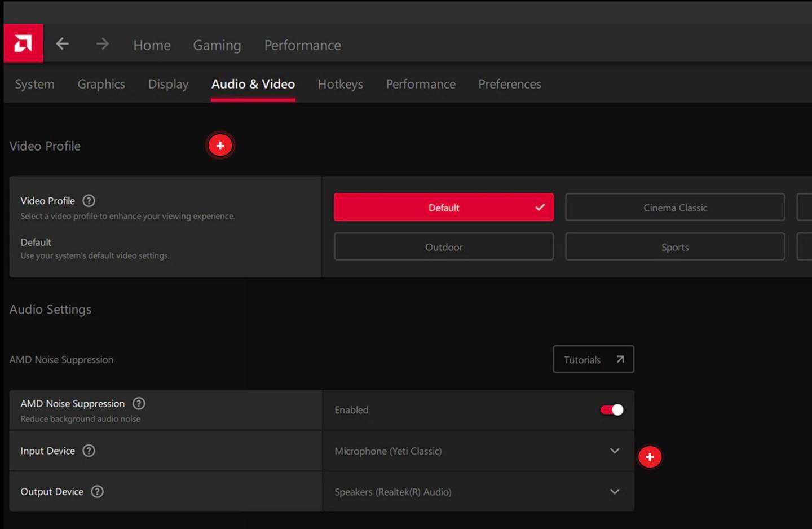Screen dimensions: 812x529
Task: Go forward with the right arrow
Action: tap(102, 44)
